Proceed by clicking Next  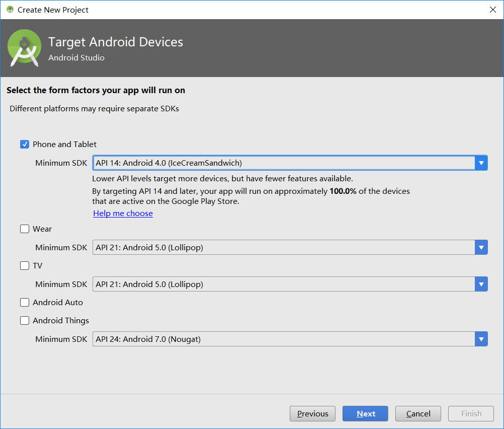pos(365,413)
